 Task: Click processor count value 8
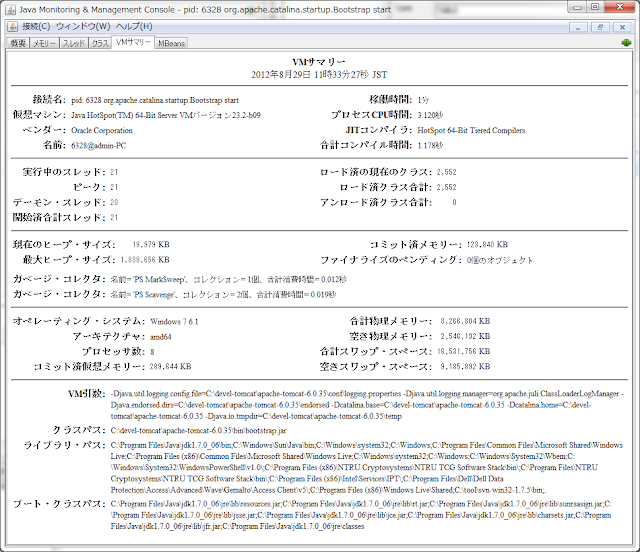(x=152, y=352)
